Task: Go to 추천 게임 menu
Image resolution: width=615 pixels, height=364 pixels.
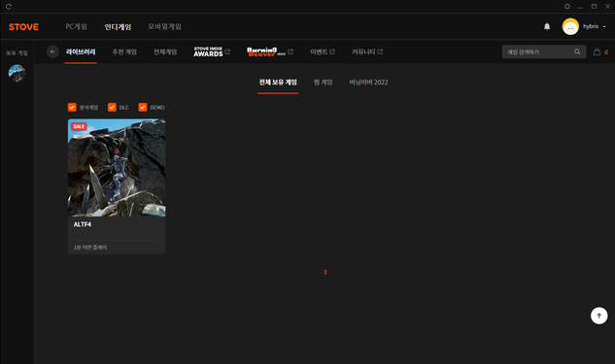Action: (124, 51)
